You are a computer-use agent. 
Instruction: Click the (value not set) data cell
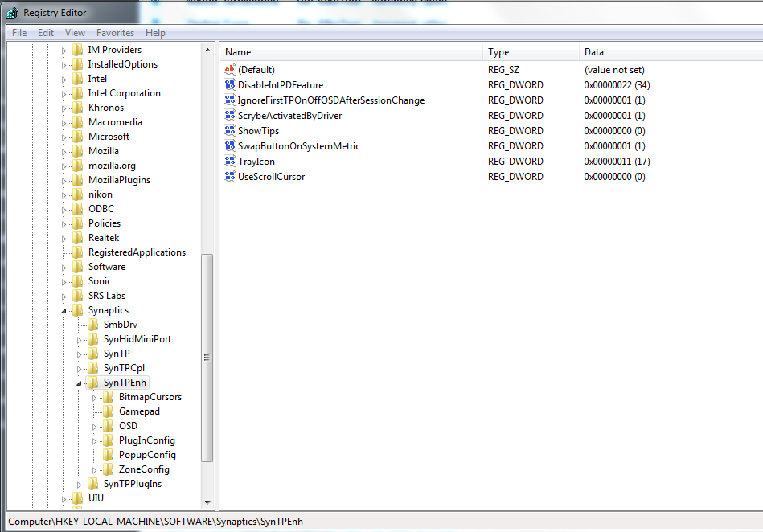point(614,70)
